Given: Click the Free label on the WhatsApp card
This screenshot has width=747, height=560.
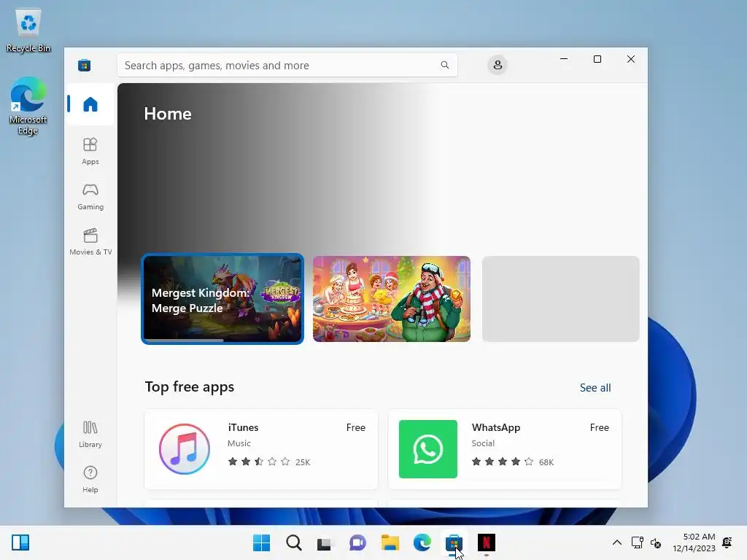Looking at the screenshot, I should point(600,427).
